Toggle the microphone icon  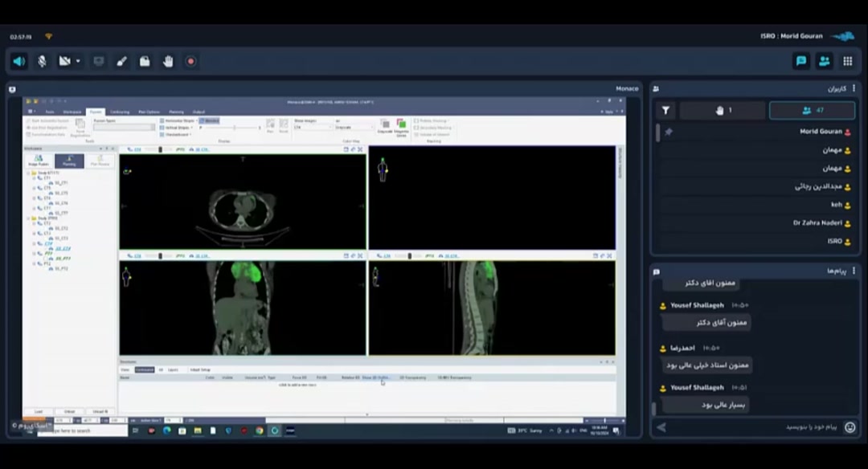42,61
